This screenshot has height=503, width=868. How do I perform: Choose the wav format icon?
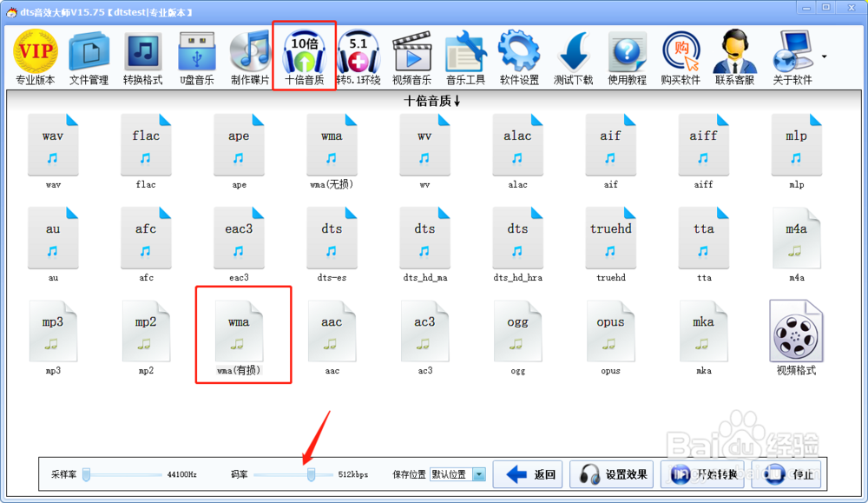click(53, 151)
